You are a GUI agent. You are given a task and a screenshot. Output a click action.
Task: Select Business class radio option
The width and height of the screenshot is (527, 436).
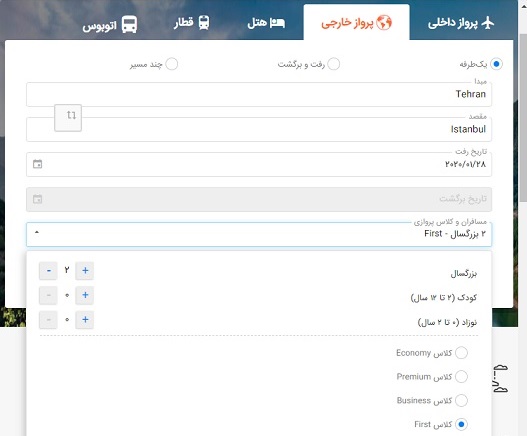click(x=461, y=400)
